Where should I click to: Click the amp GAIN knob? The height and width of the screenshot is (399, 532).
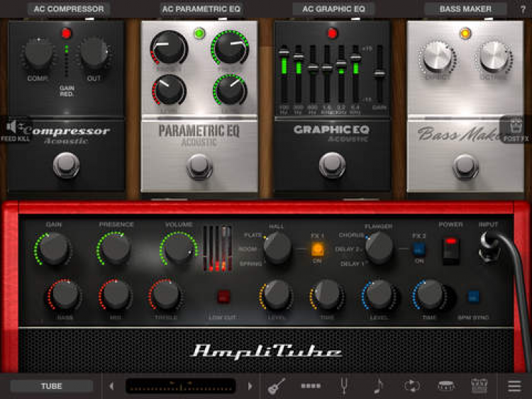pos(54,249)
